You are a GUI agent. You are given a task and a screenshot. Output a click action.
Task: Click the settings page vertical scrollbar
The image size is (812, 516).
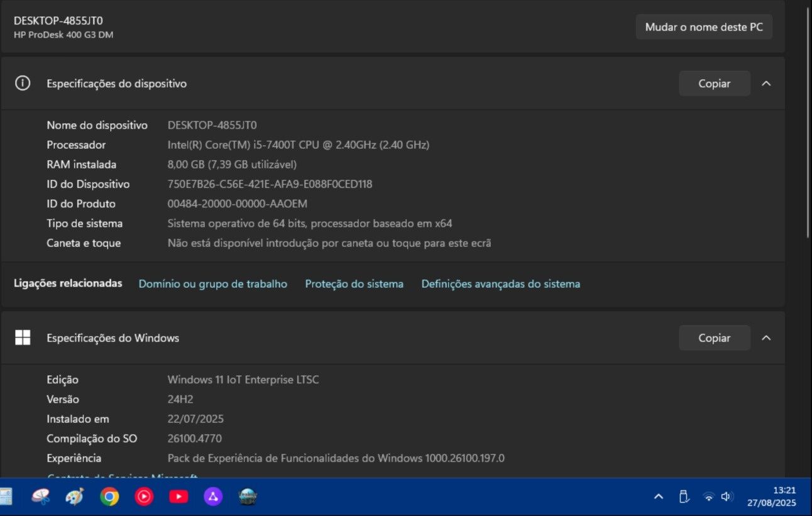click(x=808, y=123)
